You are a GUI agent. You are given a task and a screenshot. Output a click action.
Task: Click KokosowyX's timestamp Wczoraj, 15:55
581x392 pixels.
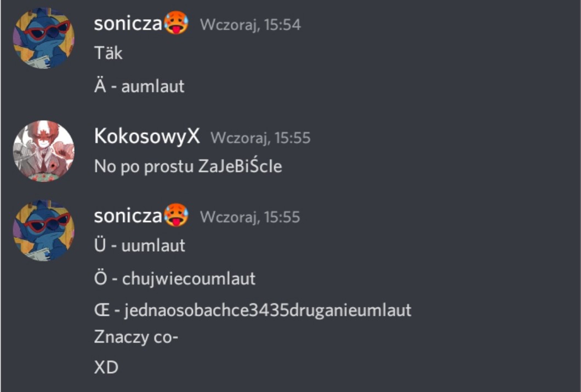click(260, 138)
